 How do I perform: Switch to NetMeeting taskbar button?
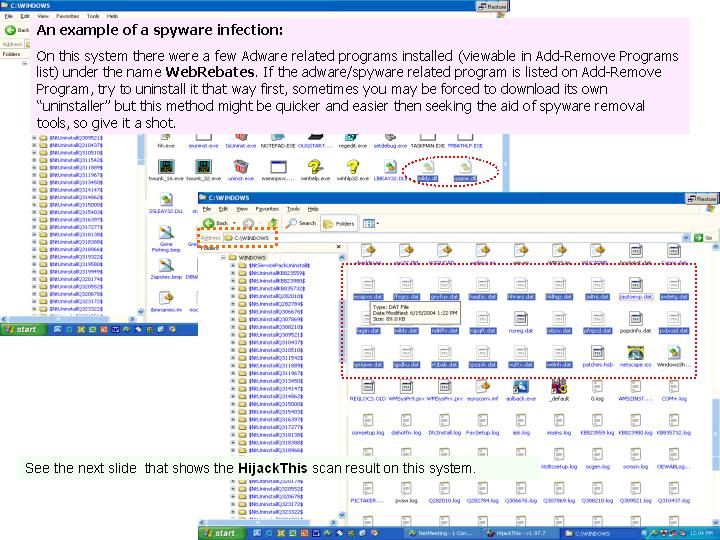tap(444, 533)
